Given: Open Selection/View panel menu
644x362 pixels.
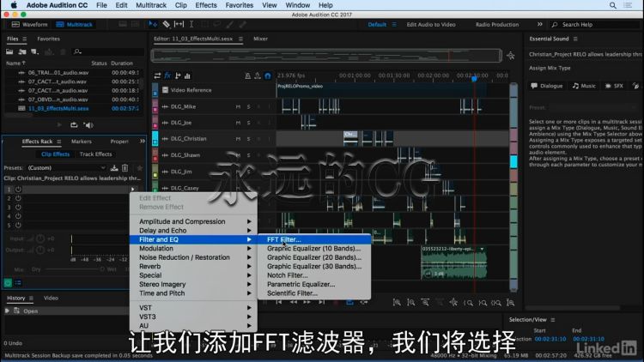Looking at the screenshot, I should 553,320.
